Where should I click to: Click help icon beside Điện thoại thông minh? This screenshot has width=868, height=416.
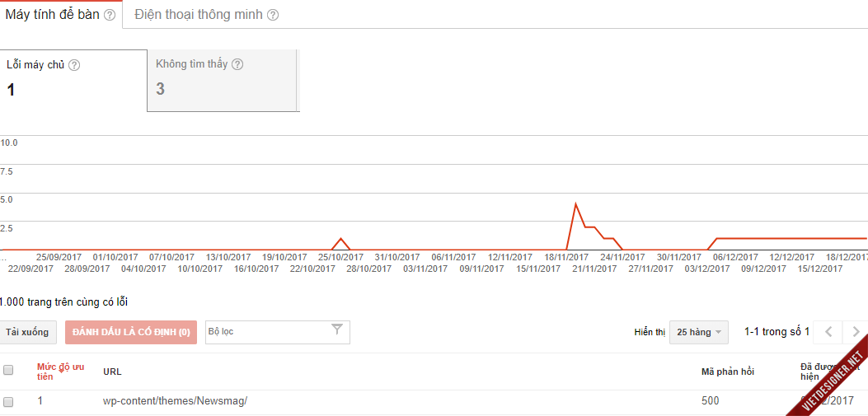coord(272,16)
